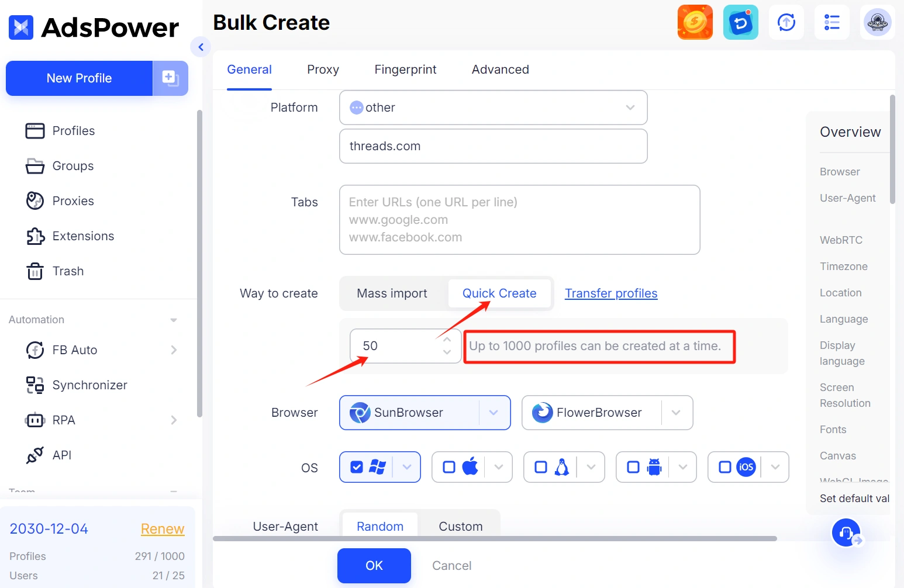Click Set default values in Overview

pos(854,499)
